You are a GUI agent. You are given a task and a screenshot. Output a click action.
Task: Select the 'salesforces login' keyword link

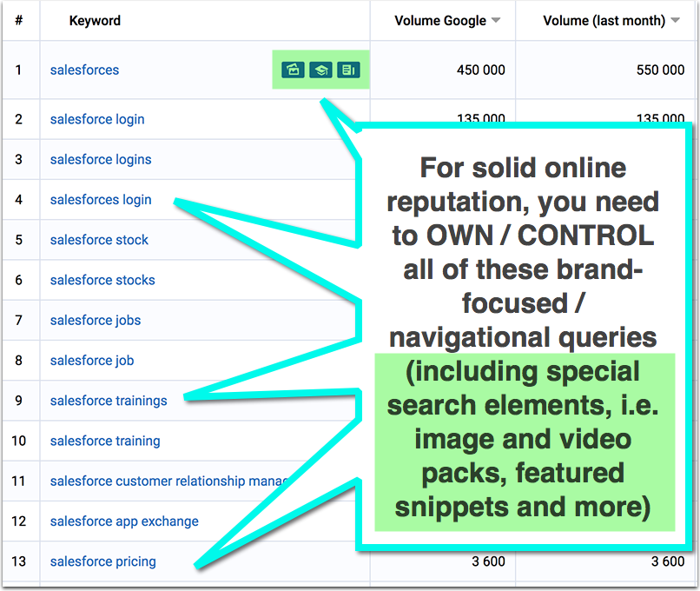(x=101, y=200)
